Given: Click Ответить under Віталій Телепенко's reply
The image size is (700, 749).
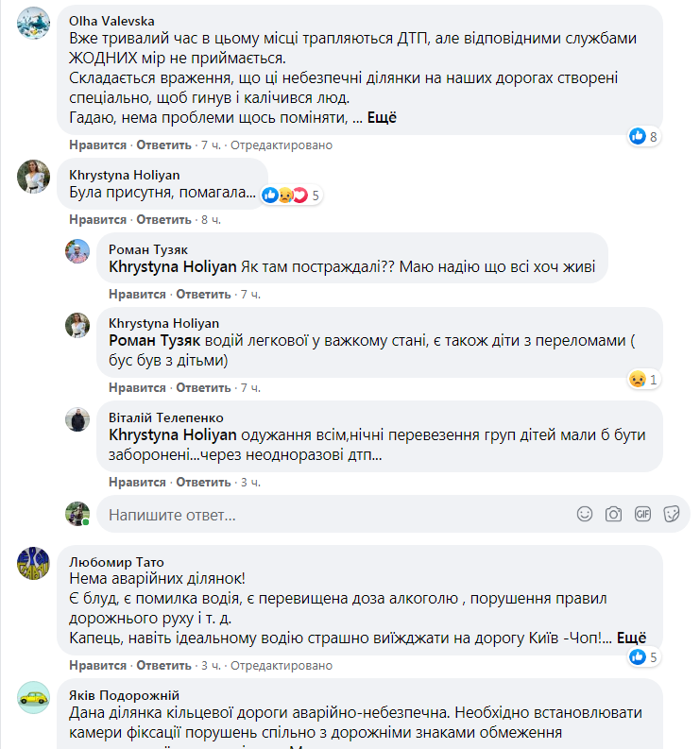Looking at the screenshot, I should pos(203,482).
